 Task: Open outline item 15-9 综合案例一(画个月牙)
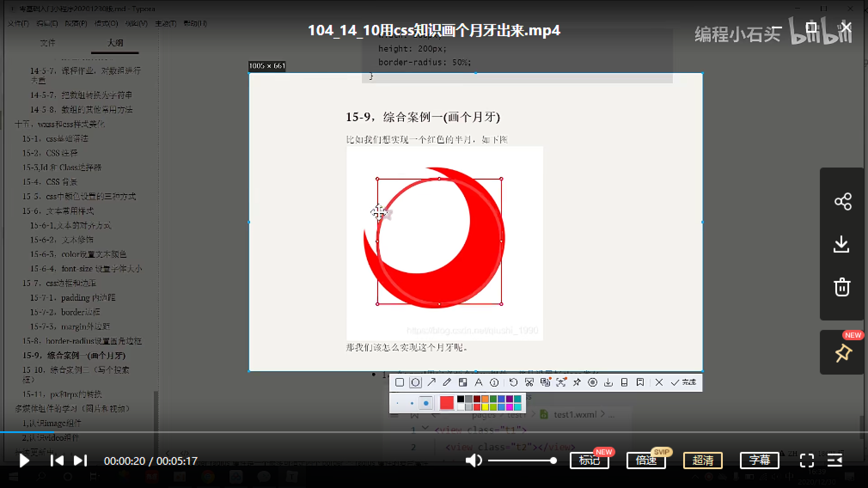(74, 355)
